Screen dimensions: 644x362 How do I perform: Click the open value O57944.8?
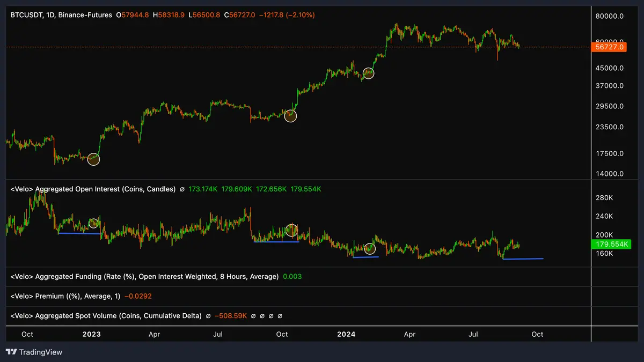133,16
